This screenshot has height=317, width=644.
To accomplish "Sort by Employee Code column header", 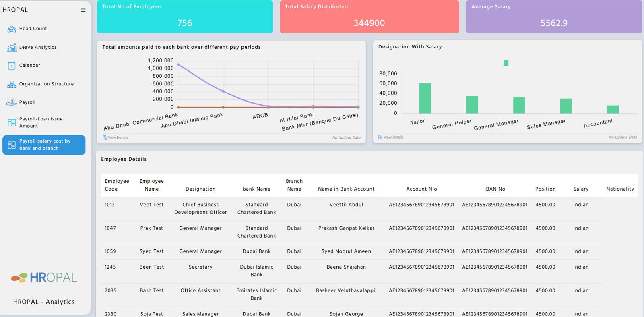I will [x=117, y=185].
